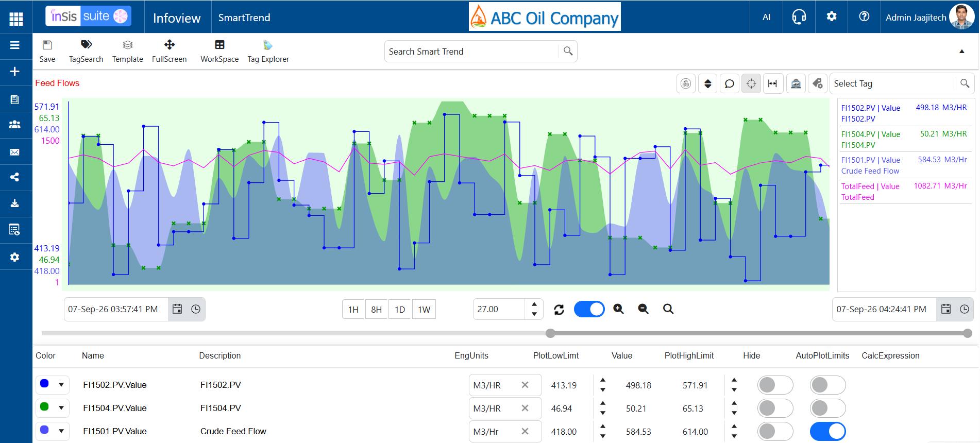Image resolution: width=980 pixels, height=443 pixels.
Task: Open the SmartTrend tab
Action: (x=244, y=18)
